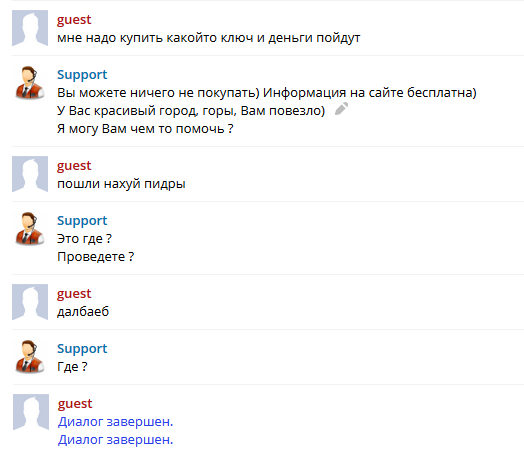Open Support name above 'Вы можете ничего' message
This screenshot has height=454, width=524.
coord(82,74)
